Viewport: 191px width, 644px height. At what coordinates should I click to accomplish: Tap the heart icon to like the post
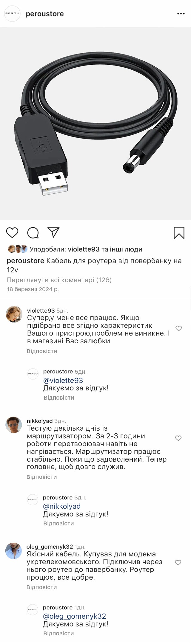(x=12, y=233)
